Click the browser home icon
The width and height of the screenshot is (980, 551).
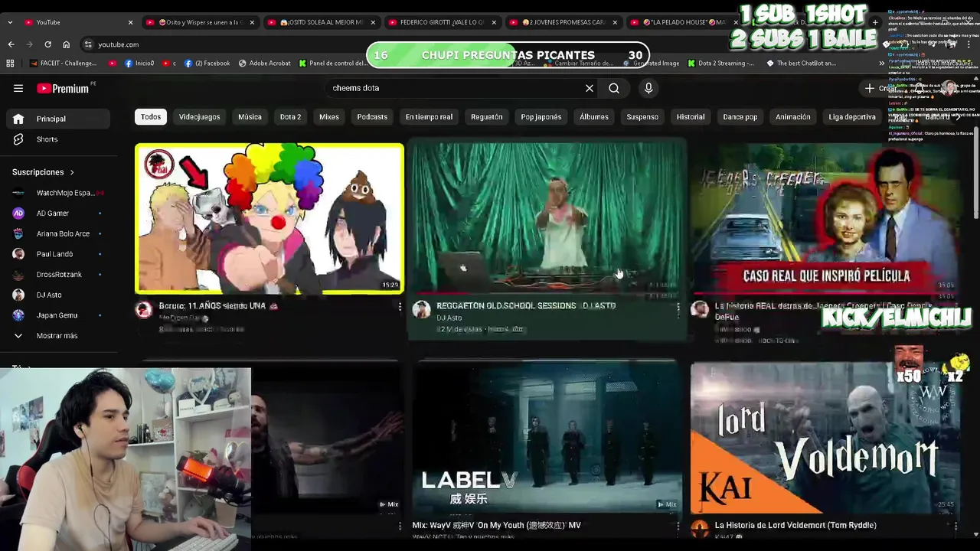pos(66,44)
